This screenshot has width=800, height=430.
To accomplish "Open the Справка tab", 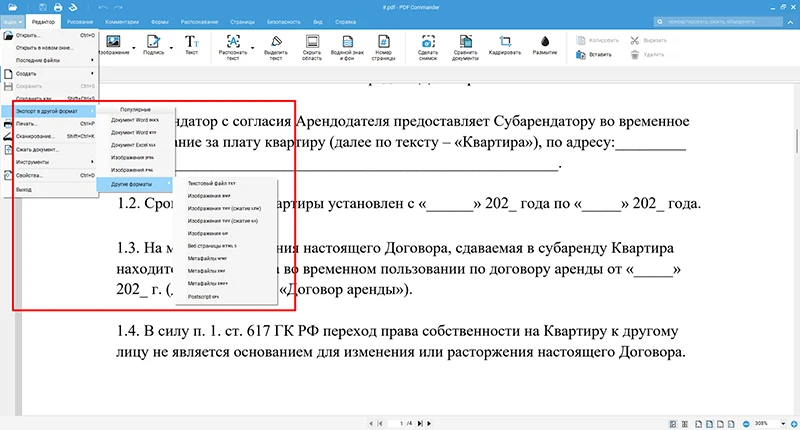I will tap(345, 22).
